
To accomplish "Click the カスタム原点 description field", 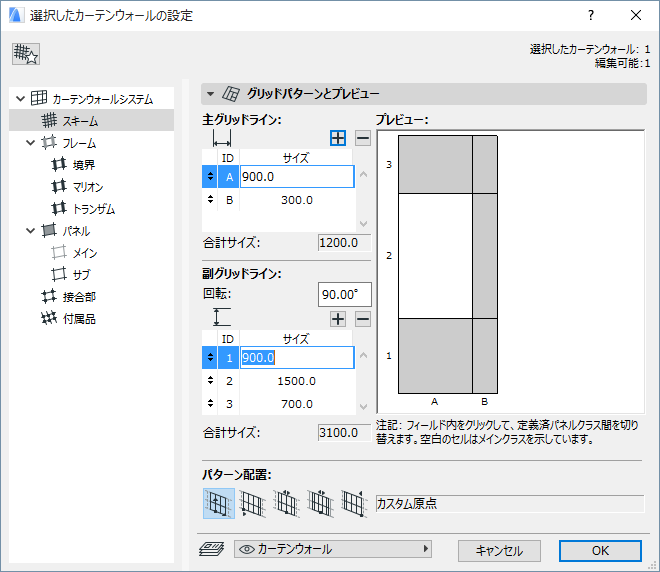I will tap(510, 504).
